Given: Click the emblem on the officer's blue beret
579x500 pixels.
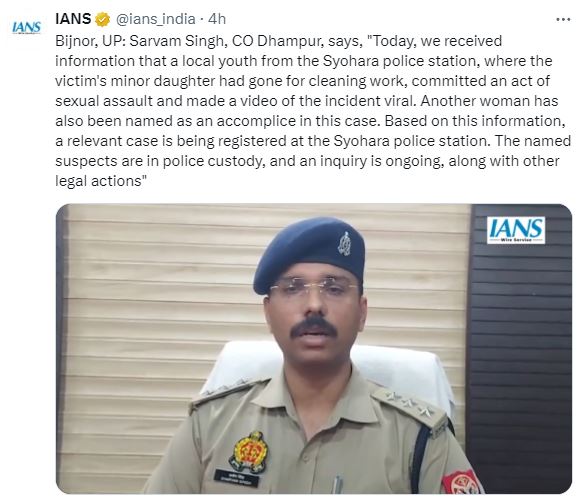Looking at the screenshot, I should coord(345,244).
